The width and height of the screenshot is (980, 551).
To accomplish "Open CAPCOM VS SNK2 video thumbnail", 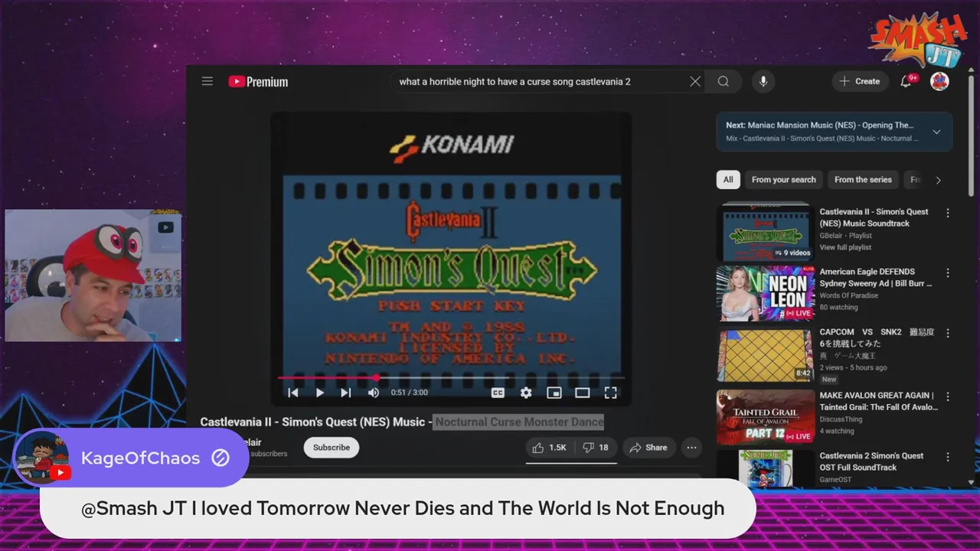I will (x=766, y=356).
